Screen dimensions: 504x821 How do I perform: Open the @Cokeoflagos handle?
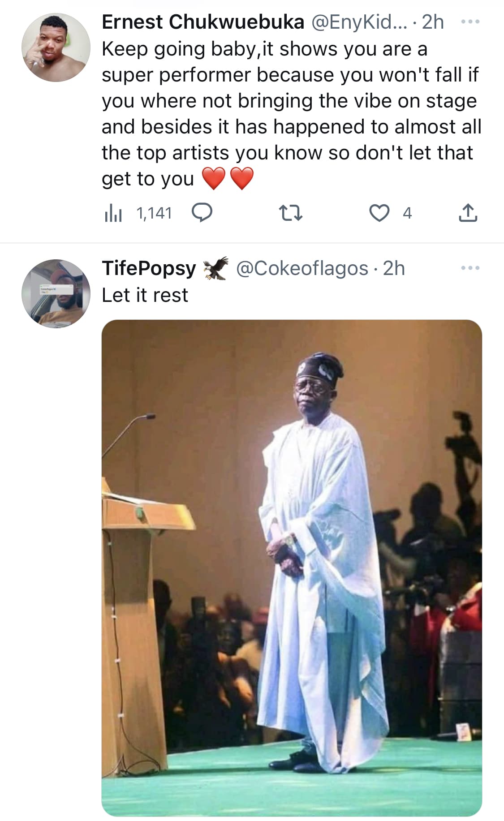click(x=302, y=268)
